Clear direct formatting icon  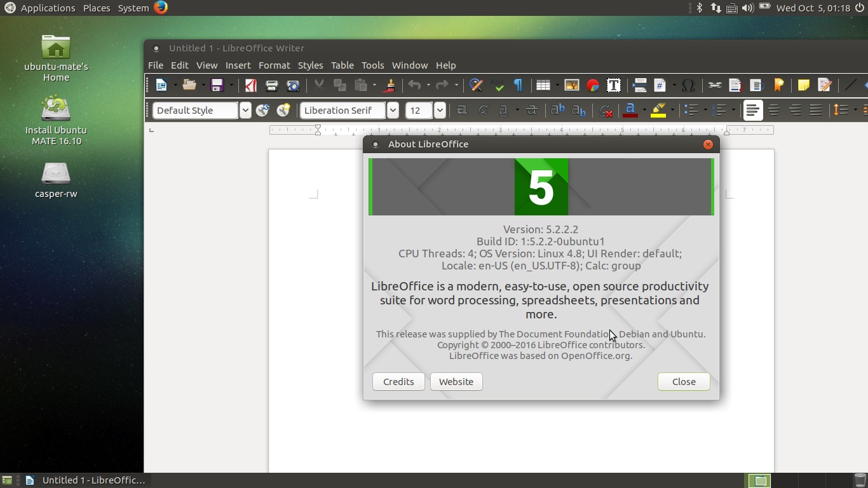pyautogui.click(x=606, y=110)
